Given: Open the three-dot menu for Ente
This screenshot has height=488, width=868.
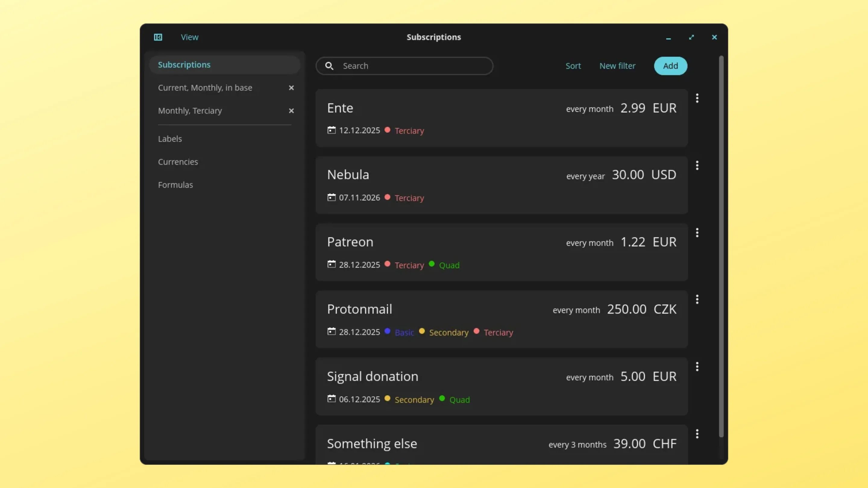Looking at the screenshot, I should 697,98.
